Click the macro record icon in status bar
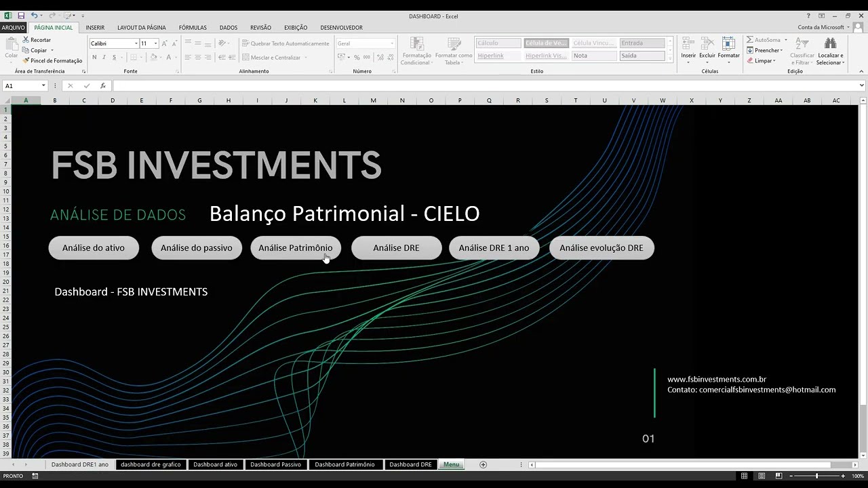The height and width of the screenshot is (488, 868). [35, 476]
